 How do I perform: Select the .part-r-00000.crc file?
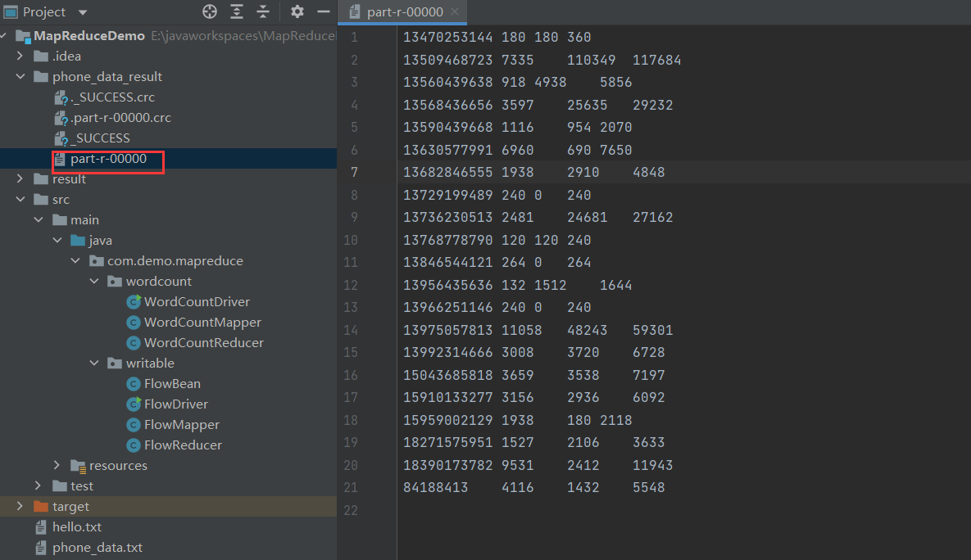coord(120,118)
